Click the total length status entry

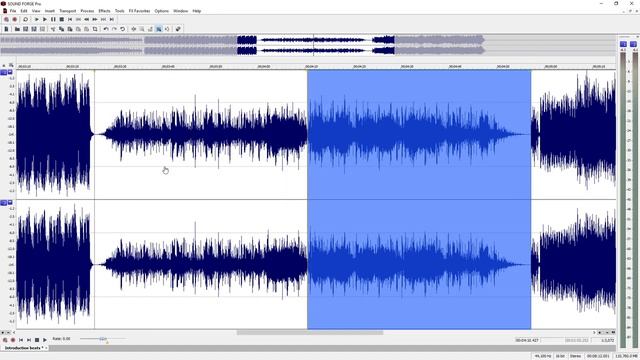coord(598,356)
